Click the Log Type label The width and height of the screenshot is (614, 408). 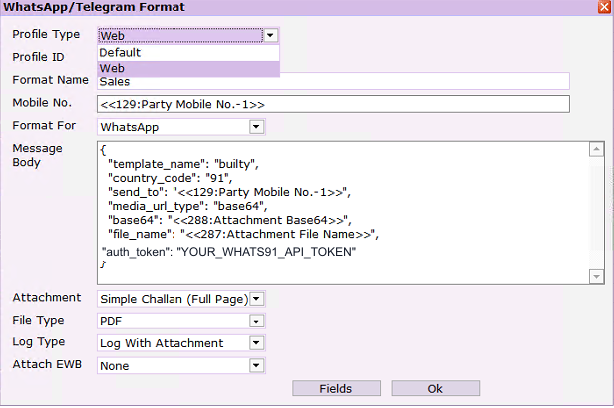39,342
